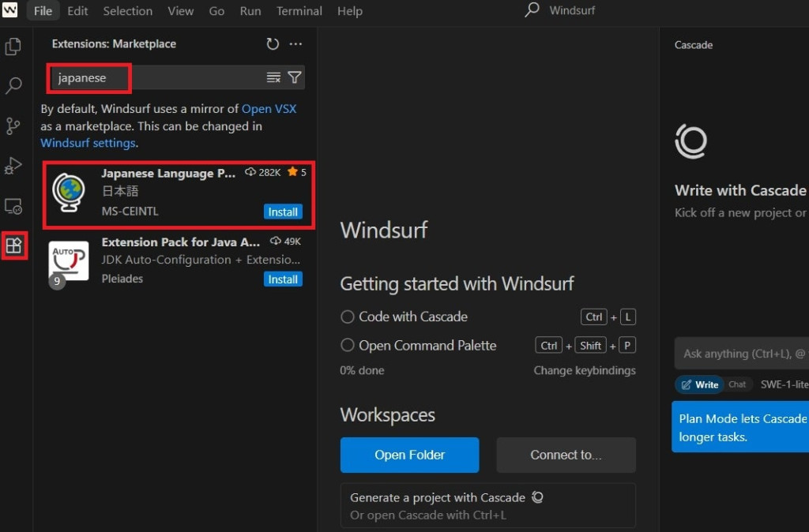Click the Plan Mode notification banner
Screen dimensions: 809x532
click(x=740, y=427)
